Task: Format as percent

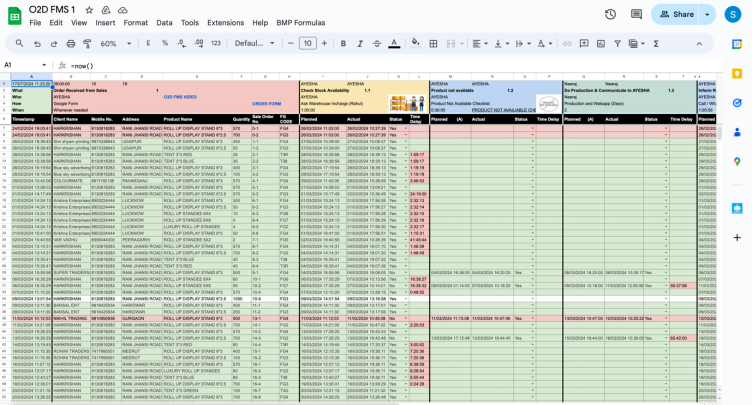Action: pyautogui.click(x=165, y=43)
